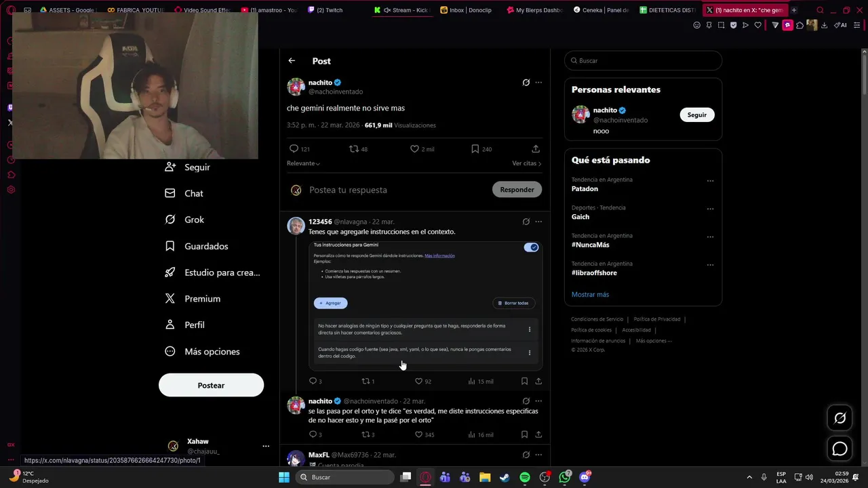Show hidden system tray icons
The image size is (868, 488).
click(x=749, y=477)
